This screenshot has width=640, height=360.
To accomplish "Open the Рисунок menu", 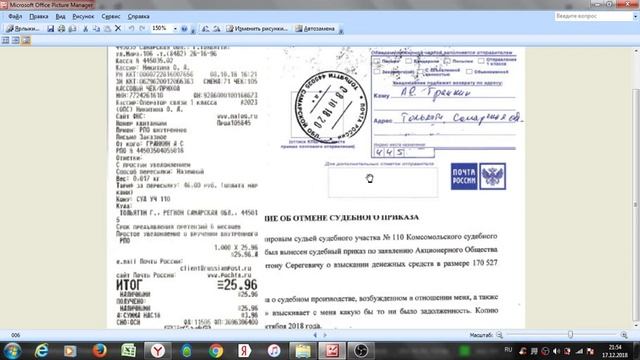I will point(83,17).
